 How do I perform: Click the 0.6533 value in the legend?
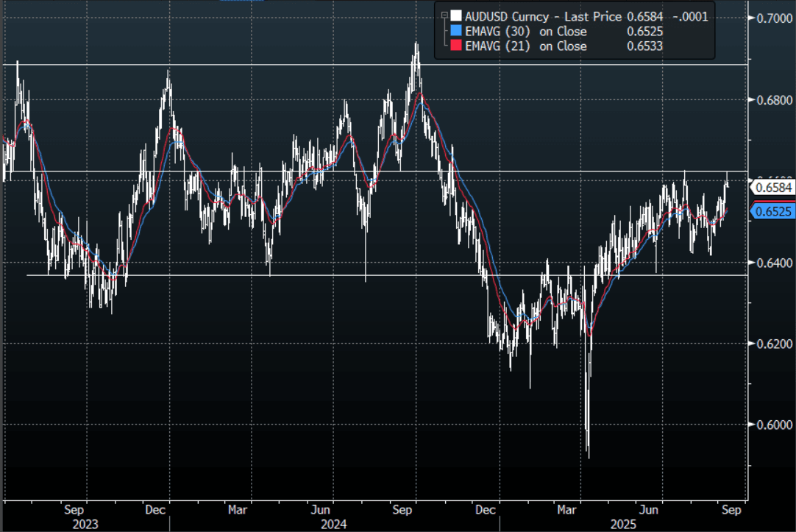(x=645, y=46)
